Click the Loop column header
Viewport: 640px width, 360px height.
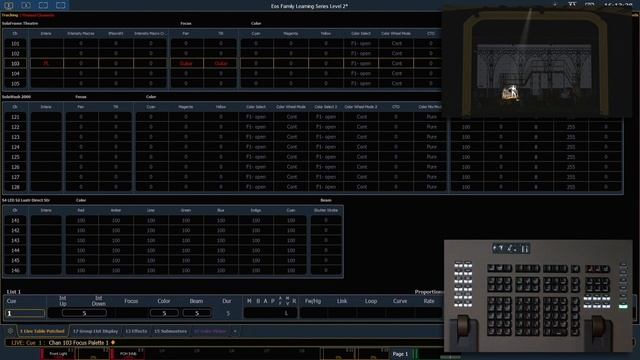[x=371, y=301]
